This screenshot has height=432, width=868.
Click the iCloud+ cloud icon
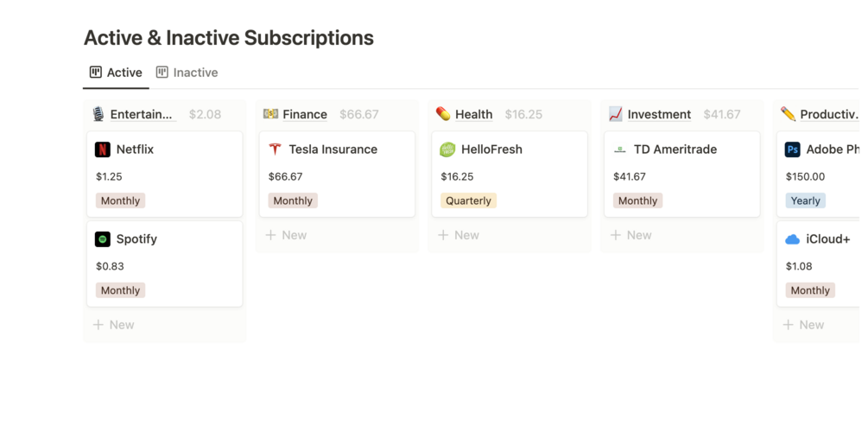pyautogui.click(x=792, y=239)
